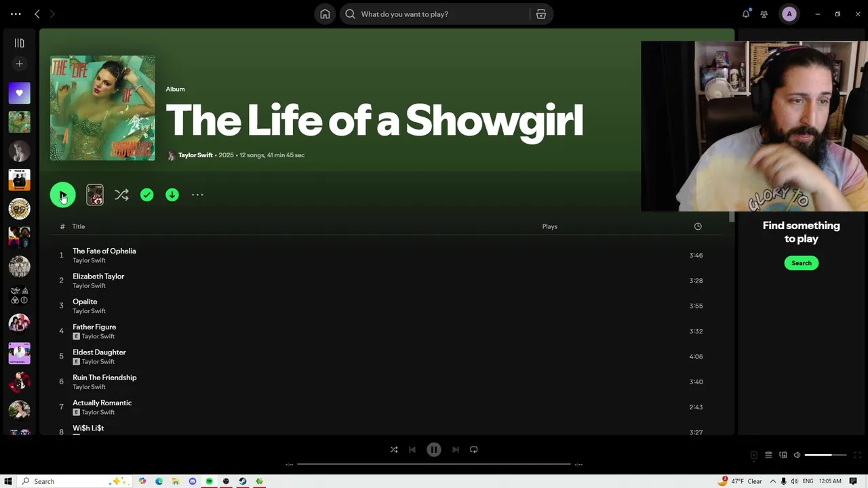
Task: Open the taskbar clock showing 12:05 AM
Action: (830, 481)
